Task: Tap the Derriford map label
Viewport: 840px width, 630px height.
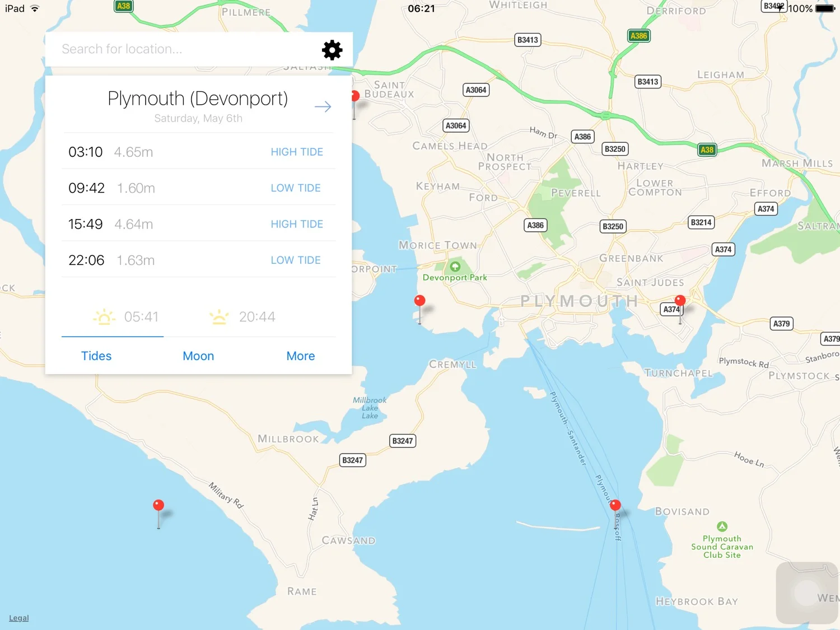Action: pos(676,11)
